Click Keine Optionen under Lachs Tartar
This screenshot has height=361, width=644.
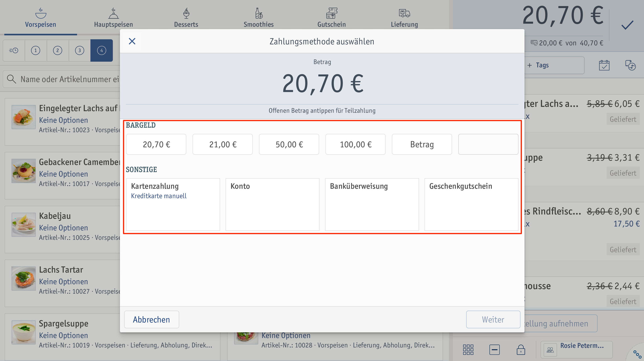pos(63,282)
